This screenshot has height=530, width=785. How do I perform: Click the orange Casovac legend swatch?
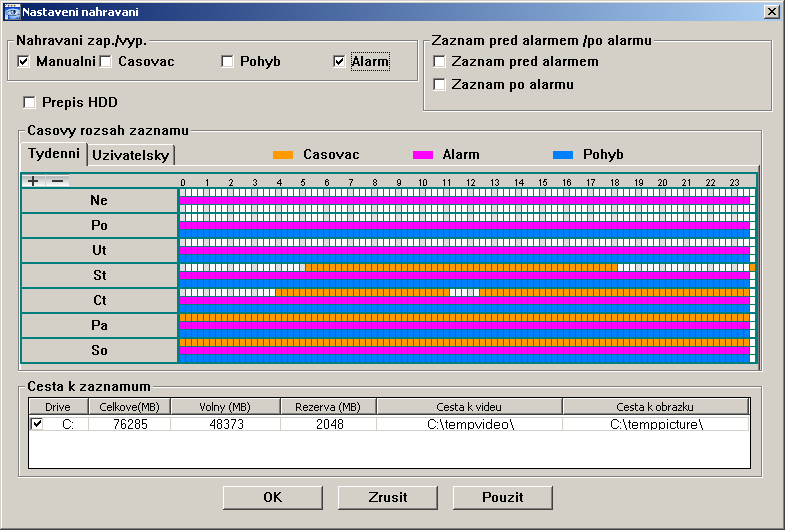pos(283,155)
